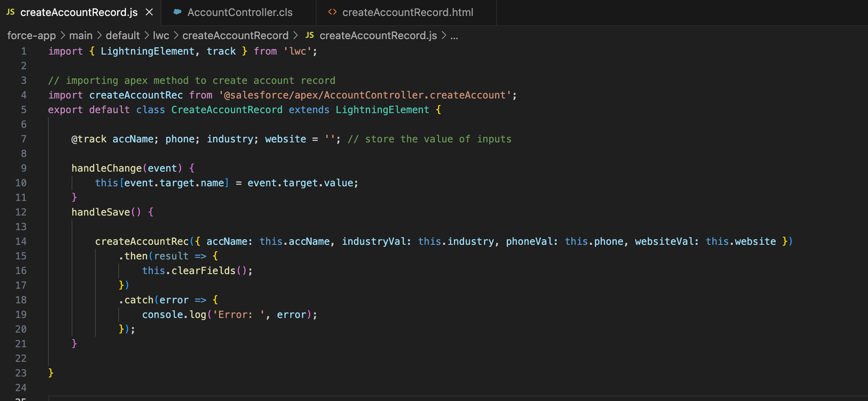Click line number 14 in the gutter

coord(21,241)
